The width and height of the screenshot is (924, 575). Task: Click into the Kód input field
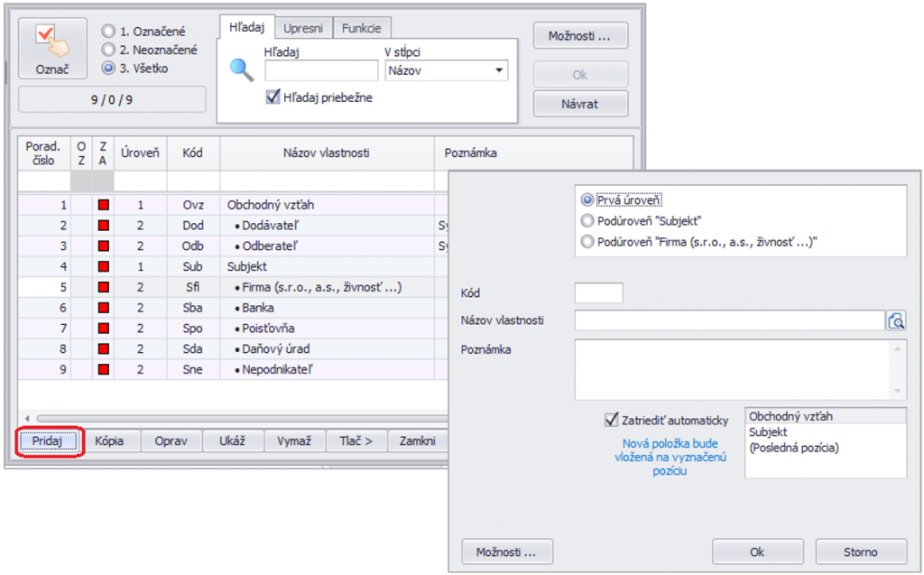pos(598,292)
